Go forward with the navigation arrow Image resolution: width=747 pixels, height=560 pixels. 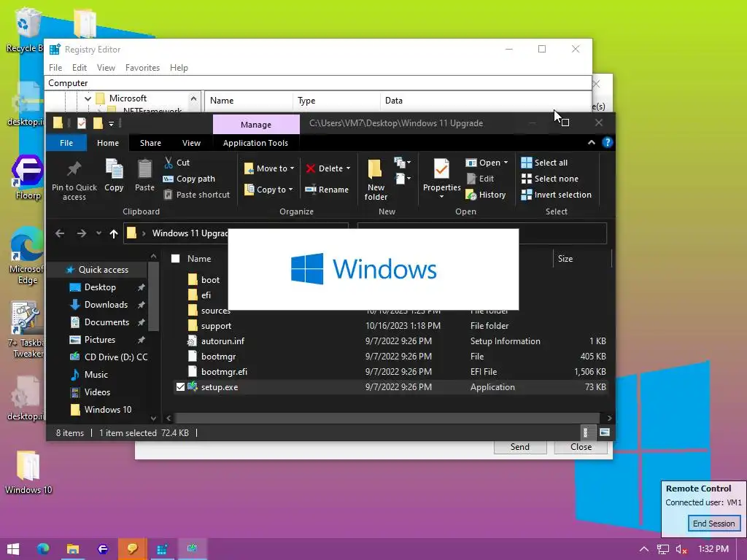(x=82, y=233)
